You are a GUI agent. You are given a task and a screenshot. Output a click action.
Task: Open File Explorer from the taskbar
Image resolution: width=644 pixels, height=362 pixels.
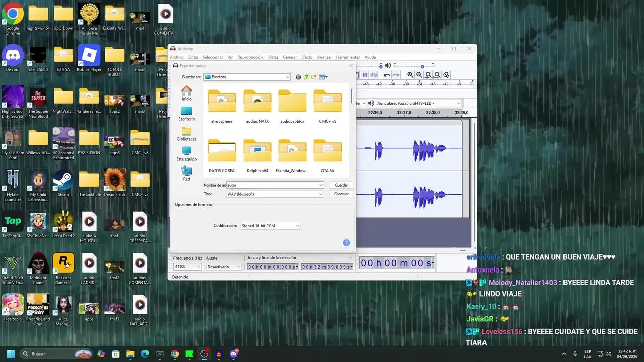130,354
